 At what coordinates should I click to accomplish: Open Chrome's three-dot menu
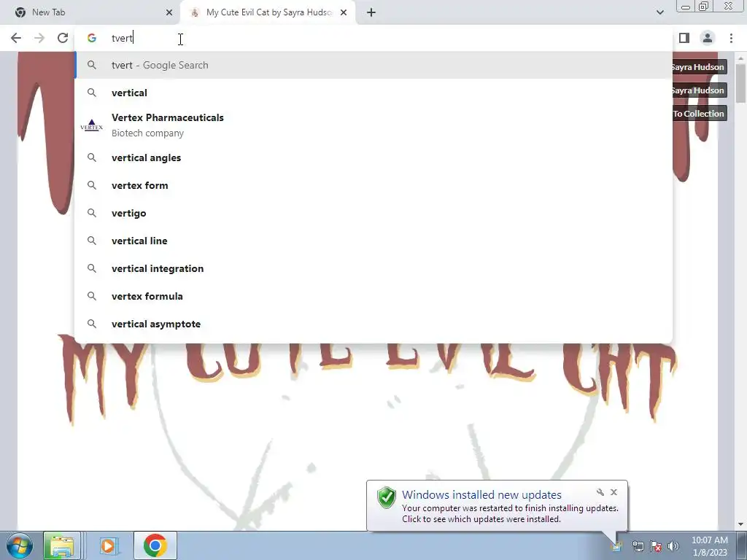pos(731,38)
